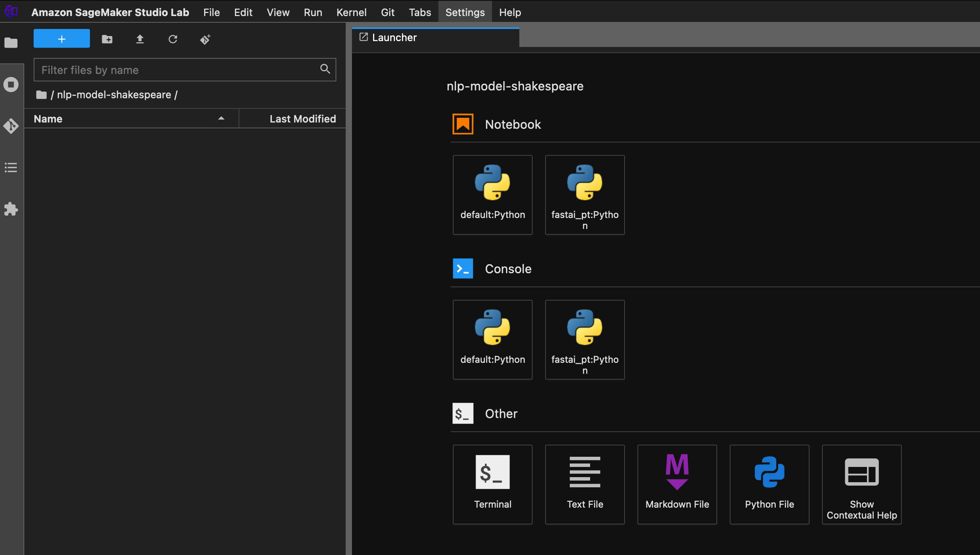980x555 pixels.
Task: Click the root folder icon in breadcrumb
Action: [x=41, y=95]
